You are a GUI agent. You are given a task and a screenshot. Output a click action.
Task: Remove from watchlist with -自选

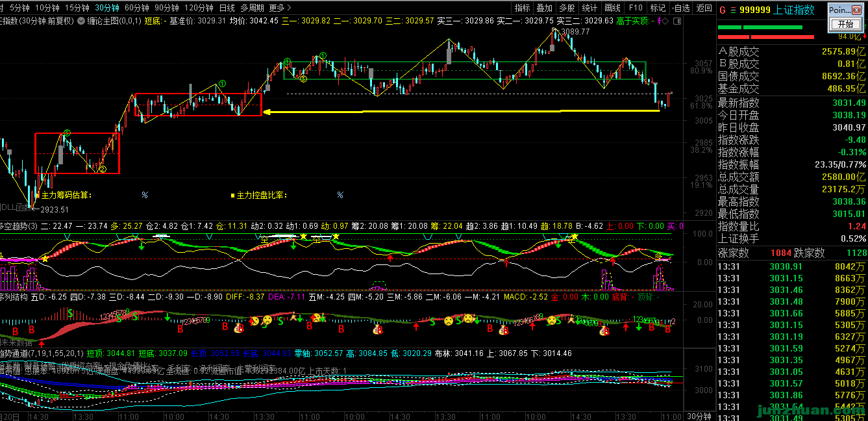point(680,8)
